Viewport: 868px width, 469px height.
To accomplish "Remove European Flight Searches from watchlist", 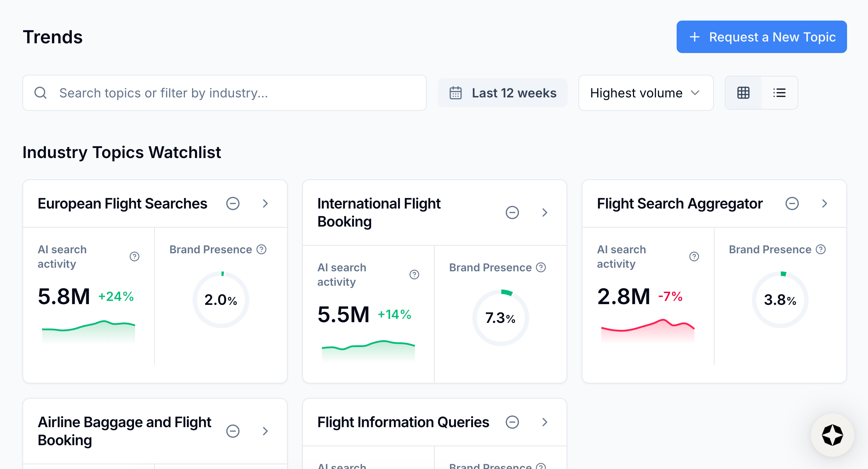I will point(233,203).
